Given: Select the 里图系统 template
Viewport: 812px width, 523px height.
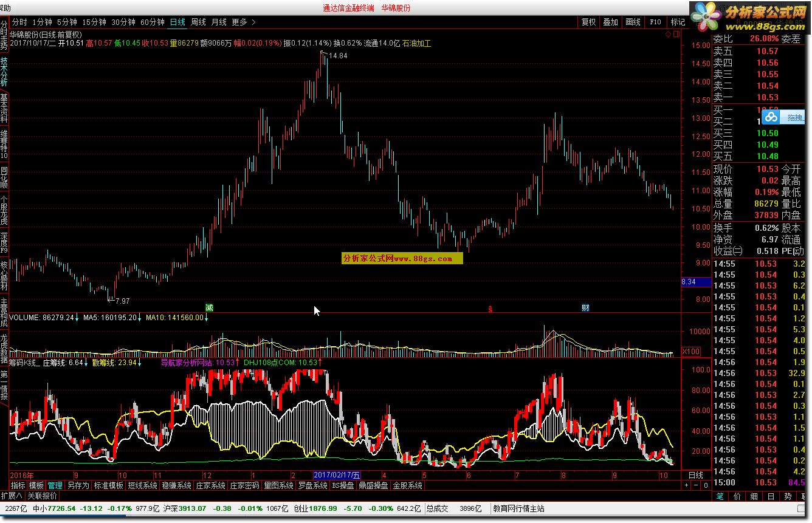Looking at the screenshot, I should [279, 486].
